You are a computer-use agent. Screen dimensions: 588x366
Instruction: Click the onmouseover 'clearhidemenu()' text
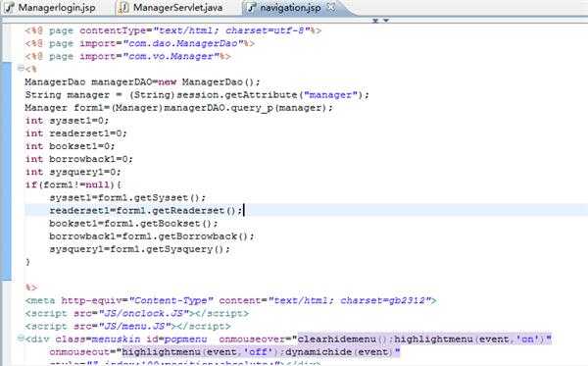click(342, 339)
